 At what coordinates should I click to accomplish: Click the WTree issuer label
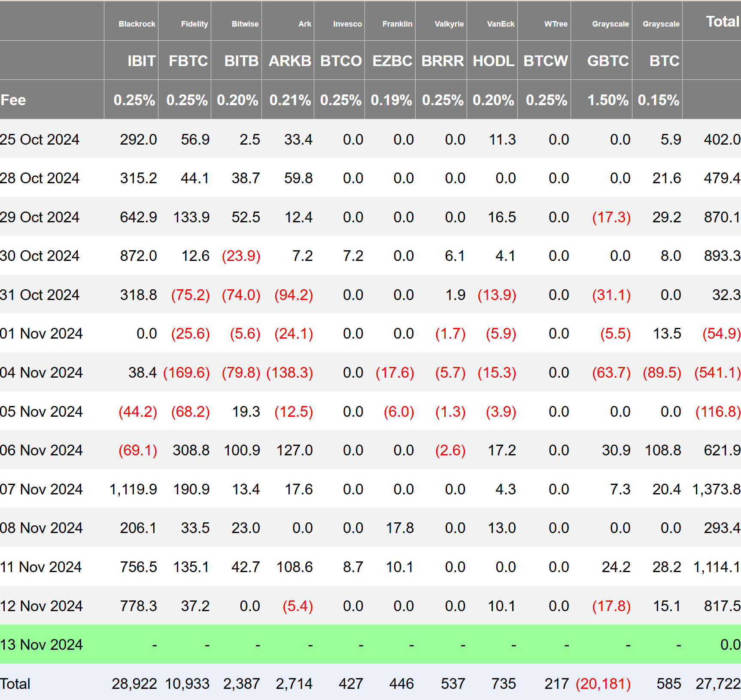[556, 24]
